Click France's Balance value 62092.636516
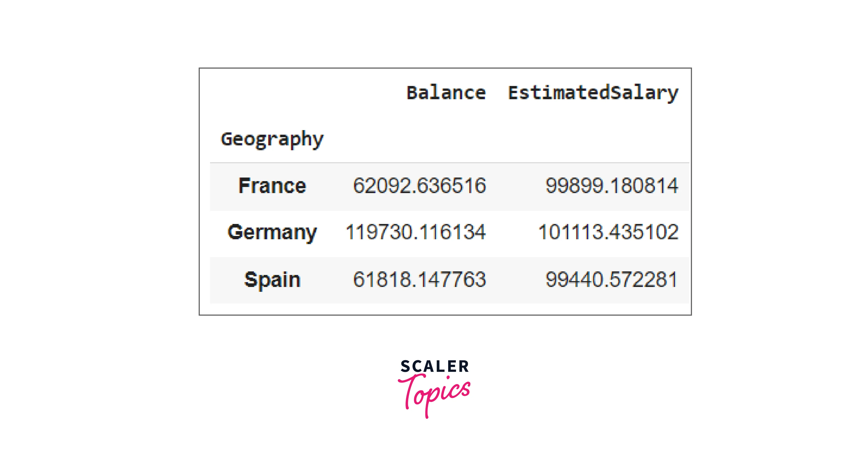 419,185
